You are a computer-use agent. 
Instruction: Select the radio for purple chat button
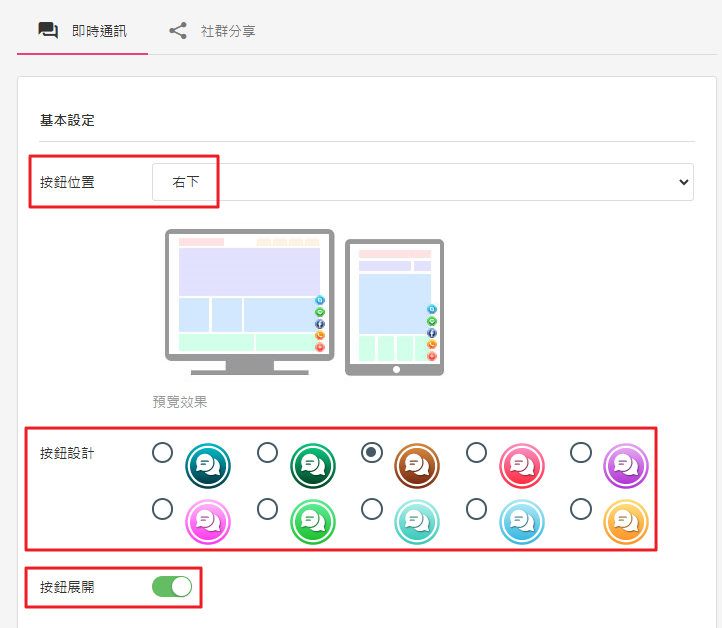click(581, 453)
